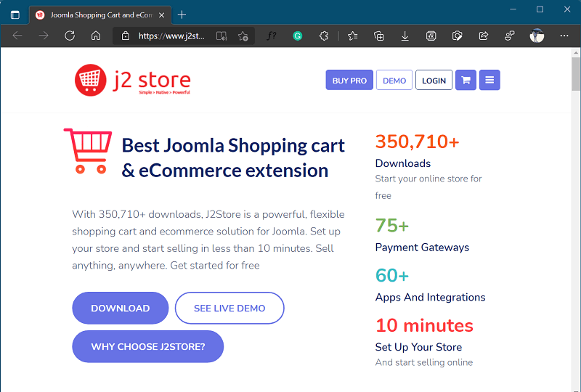Minimize the browser window
Image resolution: width=581 pixels, height=392 pixels.
pos(513,9)
